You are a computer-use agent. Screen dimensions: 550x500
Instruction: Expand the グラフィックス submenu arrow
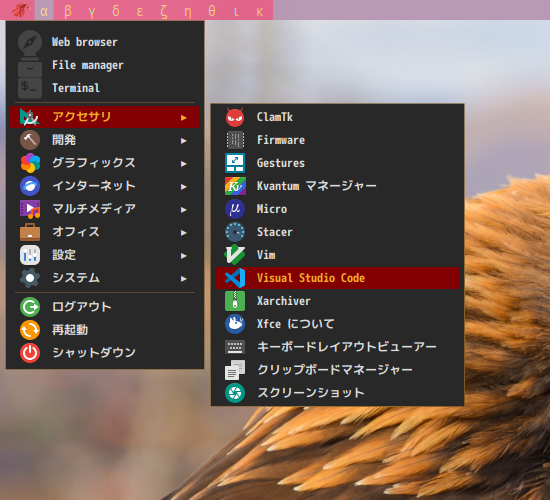(183, 164)
